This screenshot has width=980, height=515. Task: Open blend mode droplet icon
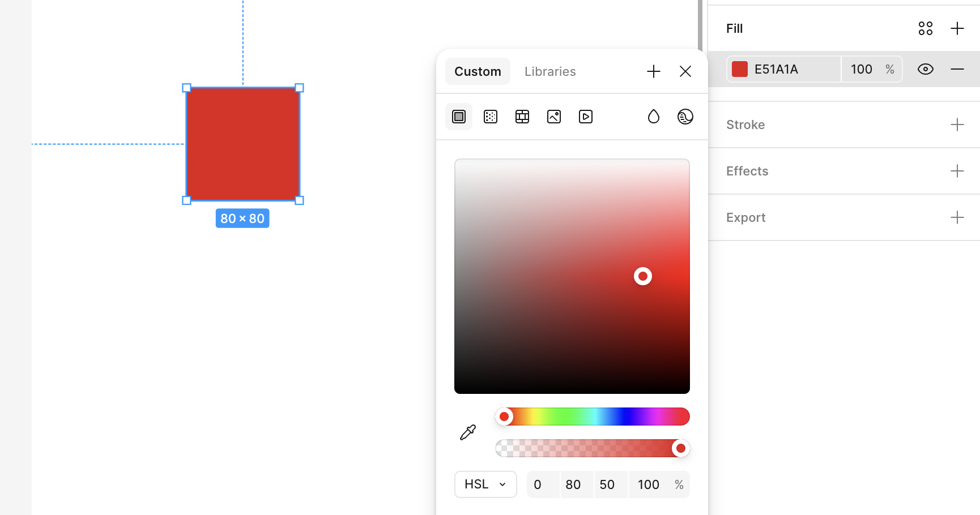point(654,117)
